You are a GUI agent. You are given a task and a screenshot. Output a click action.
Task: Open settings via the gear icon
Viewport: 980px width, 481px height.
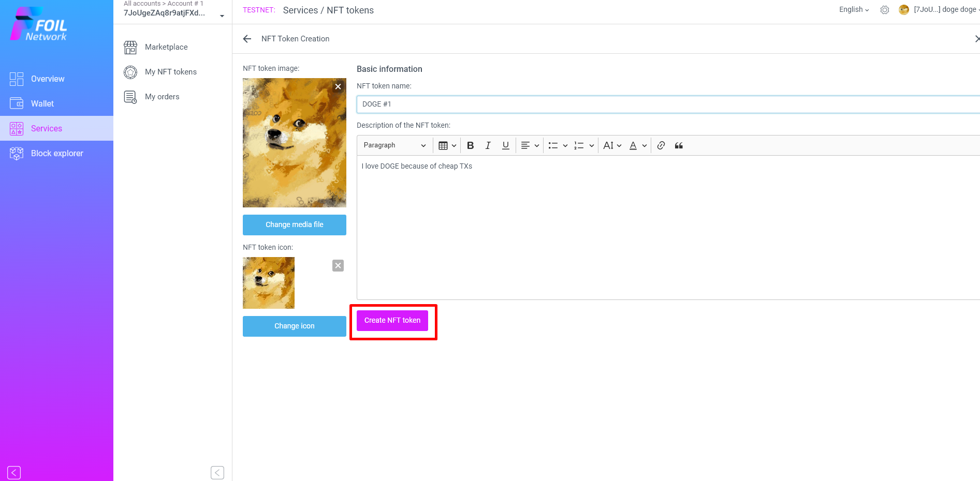click(x=885, y=10)
